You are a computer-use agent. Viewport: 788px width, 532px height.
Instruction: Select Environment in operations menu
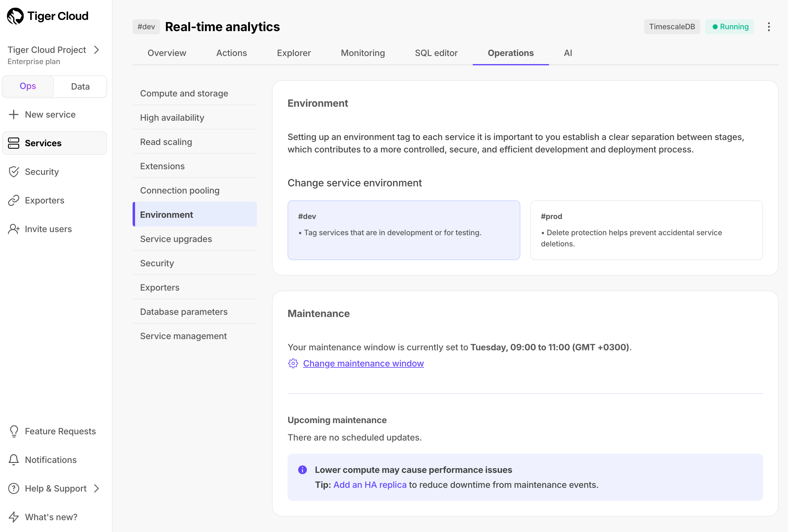(195, 214)
